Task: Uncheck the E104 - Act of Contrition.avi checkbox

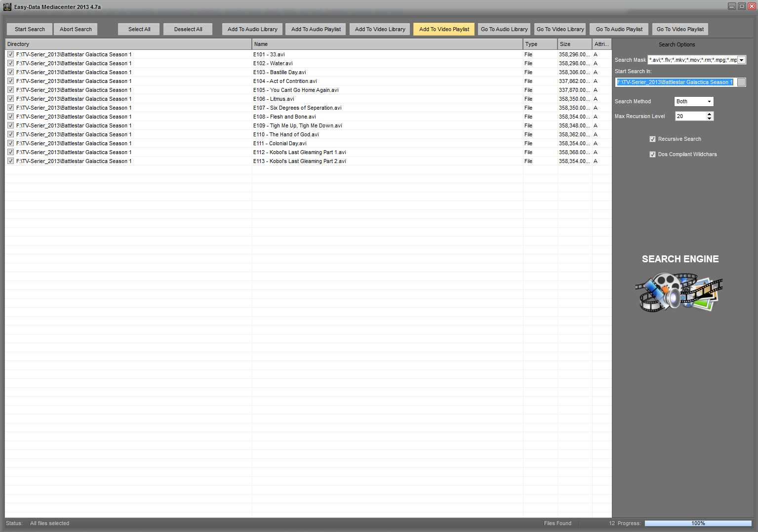Action: (x=10, y=81)
